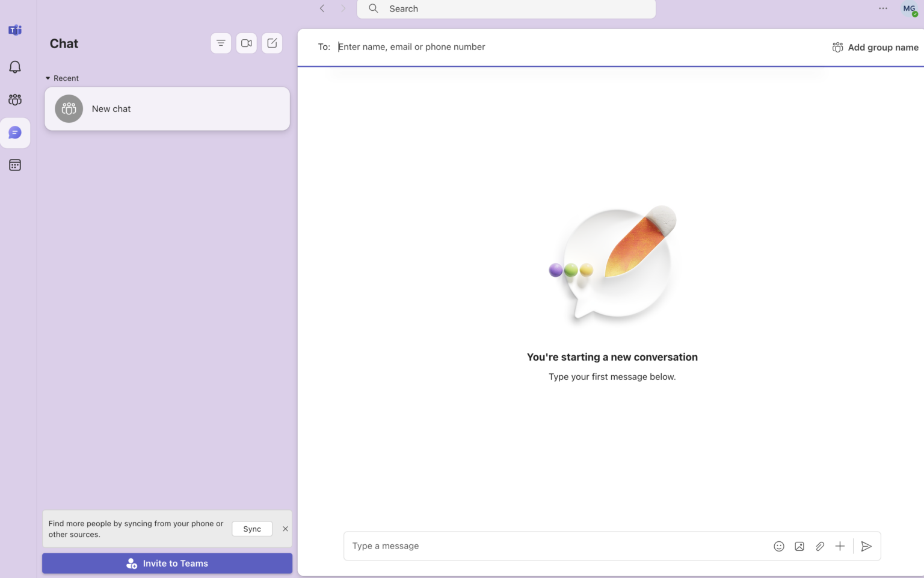The width and height of the screenshot is (924, 578).
Task: Start a Meet now video call
Action: point(246,43)
